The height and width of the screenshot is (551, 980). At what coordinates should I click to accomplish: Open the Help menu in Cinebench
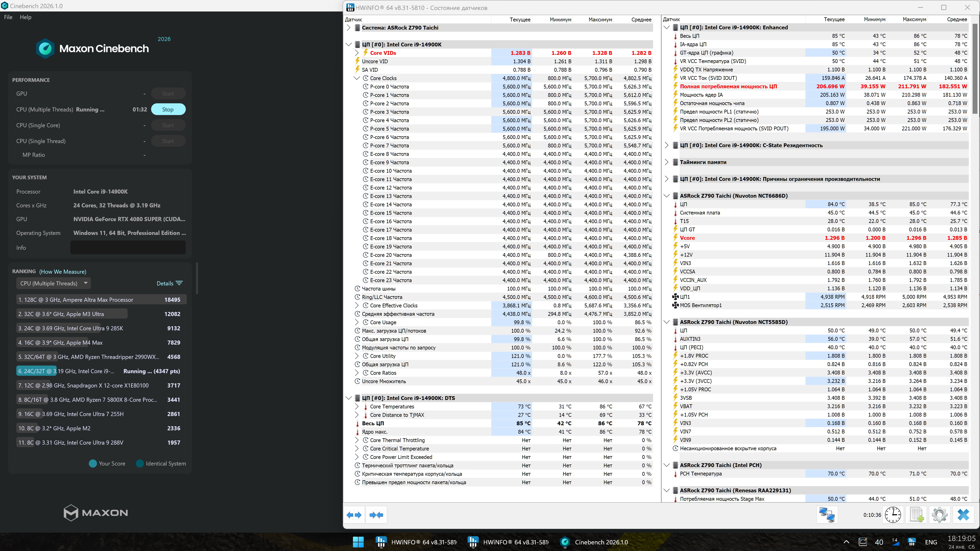(x=26, y=17)
